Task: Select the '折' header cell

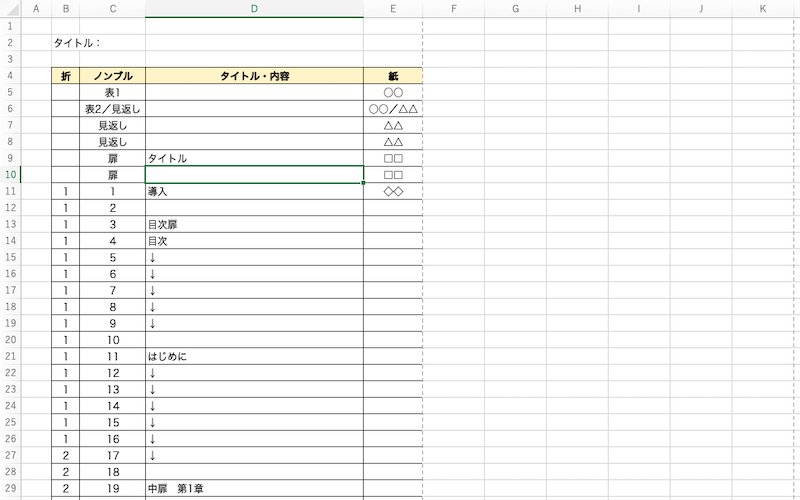Action: [x=66, y=76]
